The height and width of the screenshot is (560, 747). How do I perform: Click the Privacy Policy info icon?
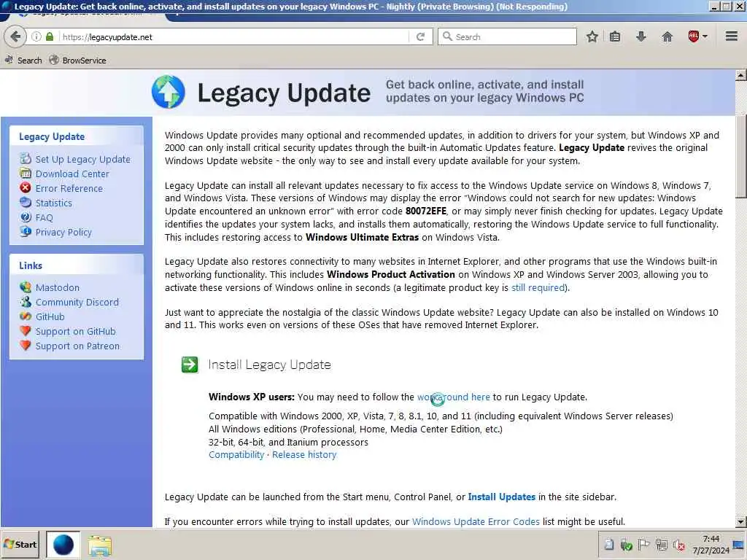[x=26, y=231]
